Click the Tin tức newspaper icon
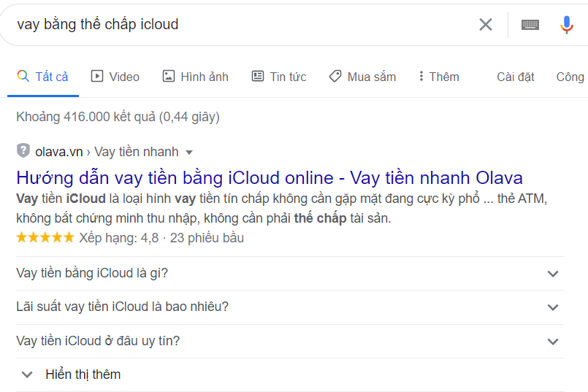Viewport: 588px width, 392px height. [x=258, y=76]
